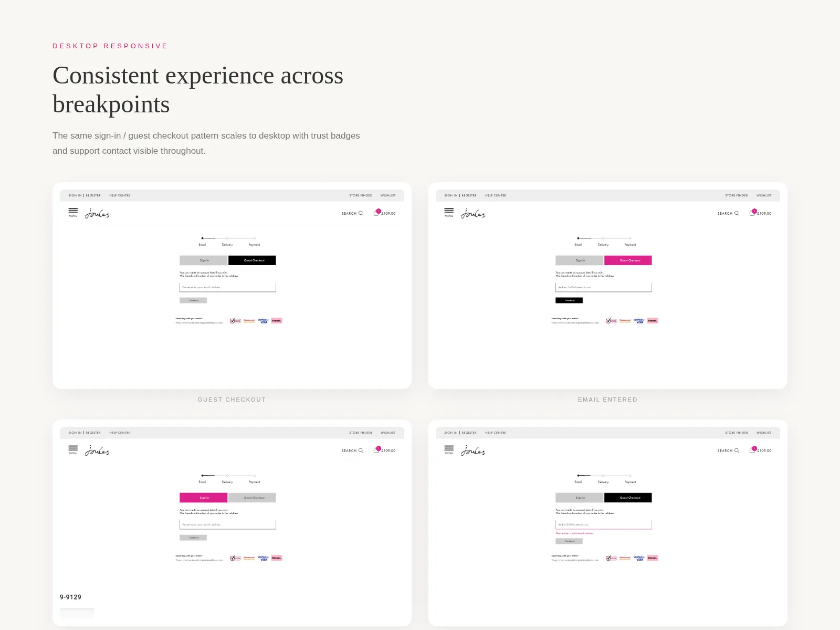Open shopping bag in pink Sign In mockup

point(377,450)
